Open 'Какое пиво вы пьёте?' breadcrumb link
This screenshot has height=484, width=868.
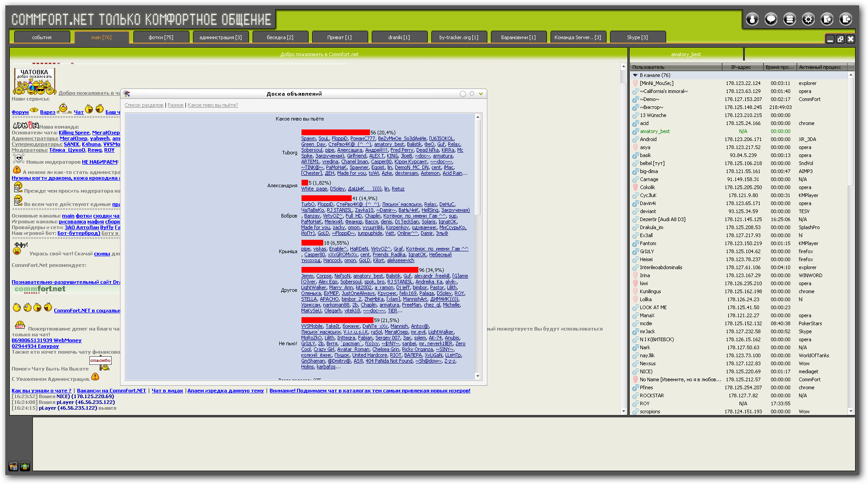(213, 105)
